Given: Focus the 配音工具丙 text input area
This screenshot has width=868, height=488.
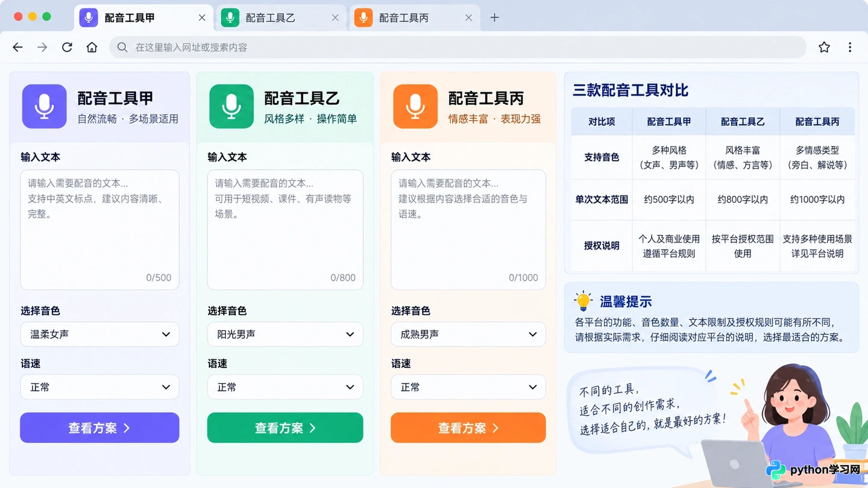Looking at the screenshot, I should (468, 230).
